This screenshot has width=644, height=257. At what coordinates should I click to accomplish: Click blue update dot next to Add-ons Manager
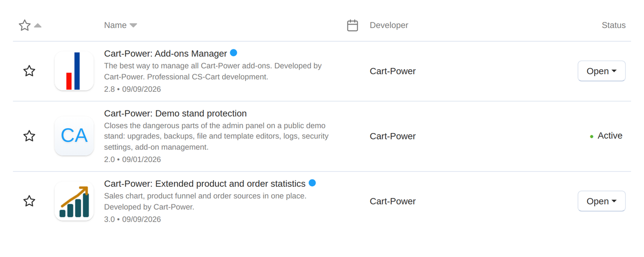233,53
